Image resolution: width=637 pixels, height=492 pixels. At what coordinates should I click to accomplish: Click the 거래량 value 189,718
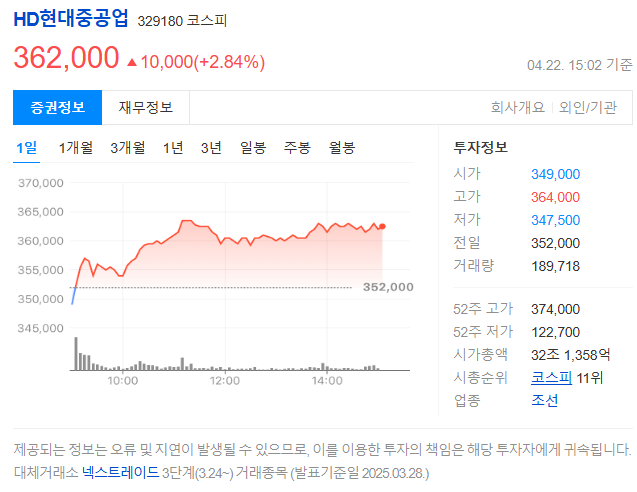(x=555, y=267)
